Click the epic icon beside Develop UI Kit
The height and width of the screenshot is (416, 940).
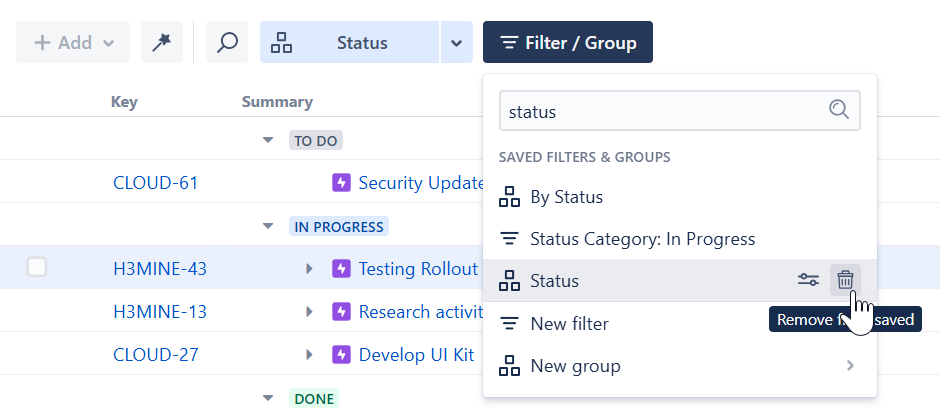coord(342,355)
